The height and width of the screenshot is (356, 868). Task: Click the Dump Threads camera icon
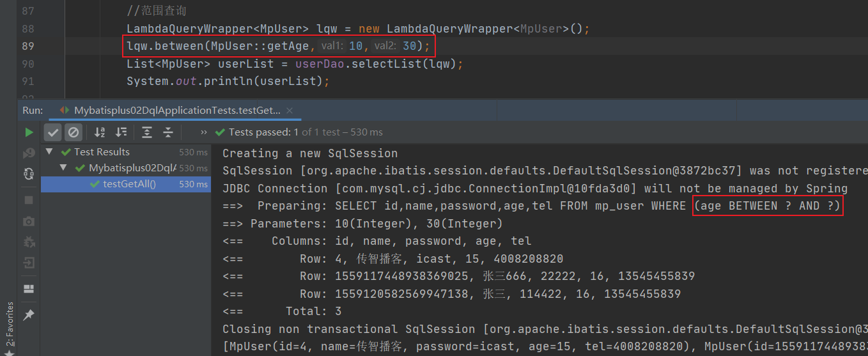click(29, 221)
